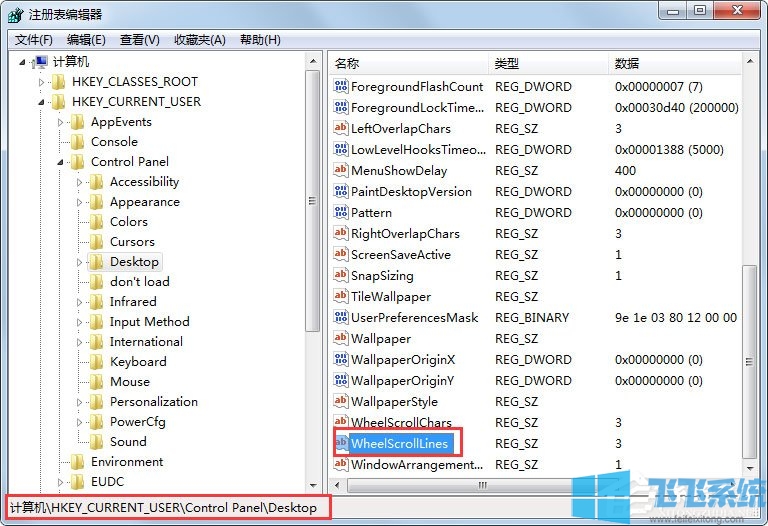
Task: Click the Desktop folder icon in tree
Action: 96,261
